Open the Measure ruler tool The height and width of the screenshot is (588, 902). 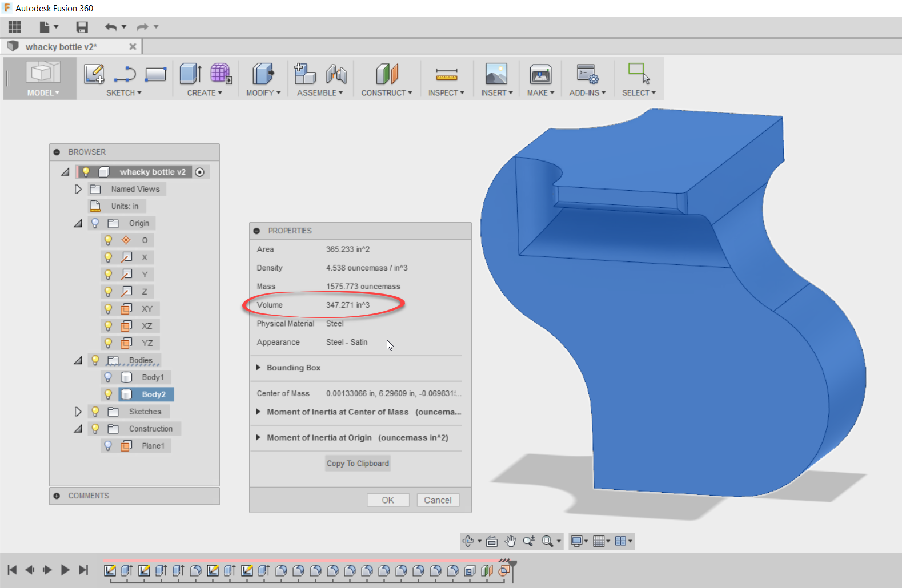(x=446, y=74)
